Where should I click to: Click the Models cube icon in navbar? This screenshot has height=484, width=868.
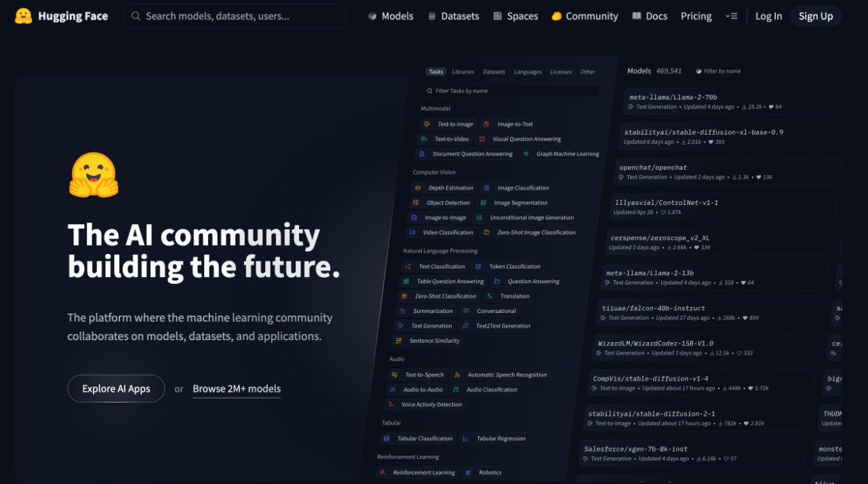[372, 16]
